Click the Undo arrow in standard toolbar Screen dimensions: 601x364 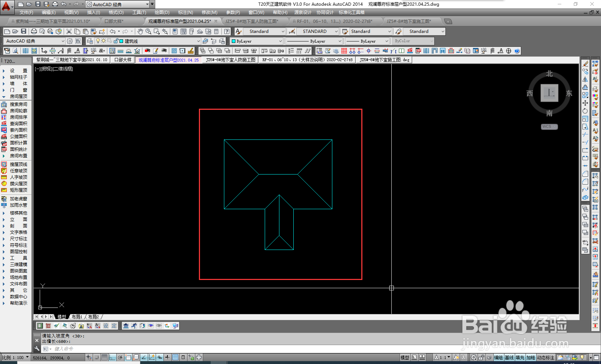coord(113,31)
